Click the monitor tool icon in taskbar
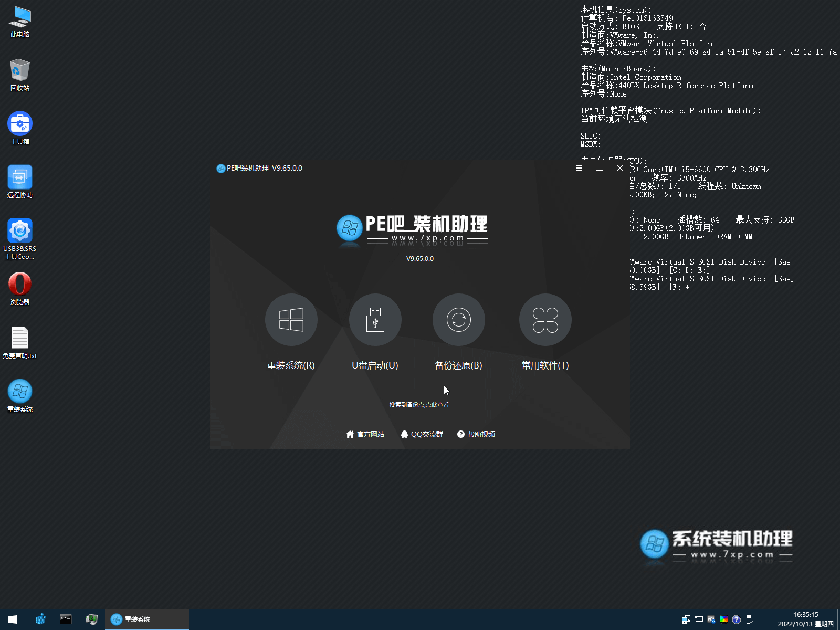 [92, 619]
